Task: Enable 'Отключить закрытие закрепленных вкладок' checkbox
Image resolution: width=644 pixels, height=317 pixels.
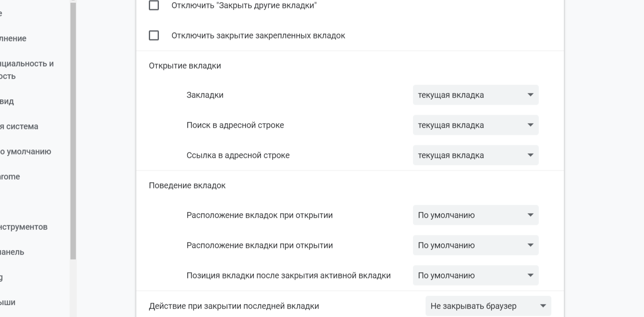Action: tap(154, 36)
